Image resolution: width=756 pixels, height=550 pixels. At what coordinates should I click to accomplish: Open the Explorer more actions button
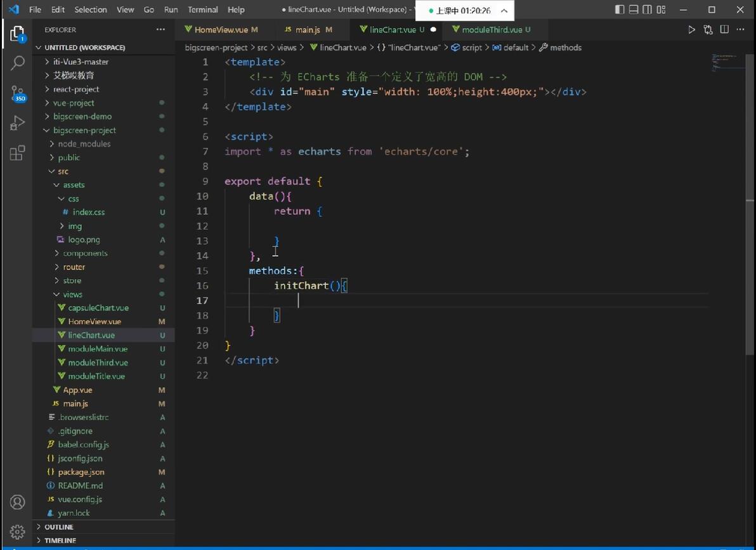[160, 30]
